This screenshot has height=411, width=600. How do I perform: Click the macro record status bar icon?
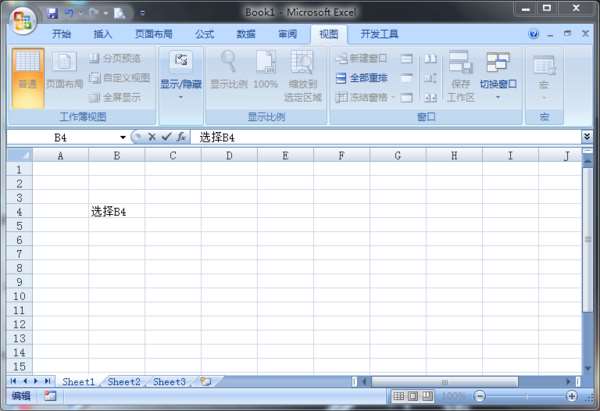point(50,396)
